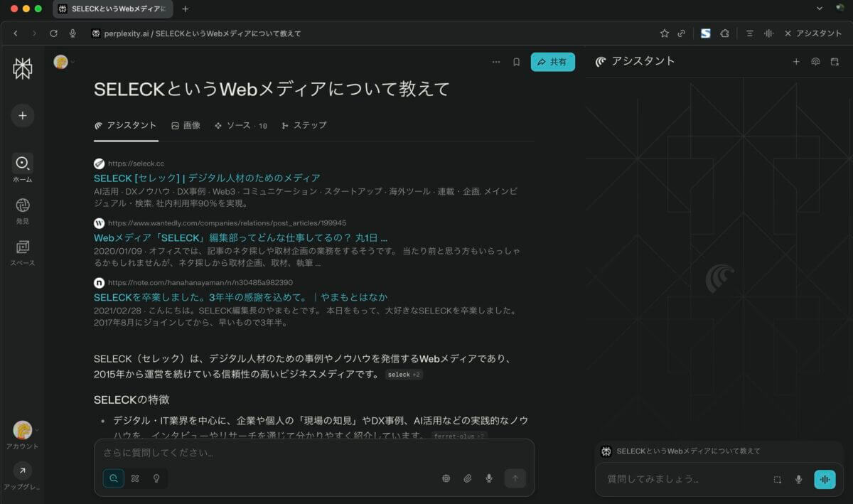The height and width of the screenshot is (504, 853).
Task: Expand the アカウント menu in sidebar
Action: tap(22, 435)
